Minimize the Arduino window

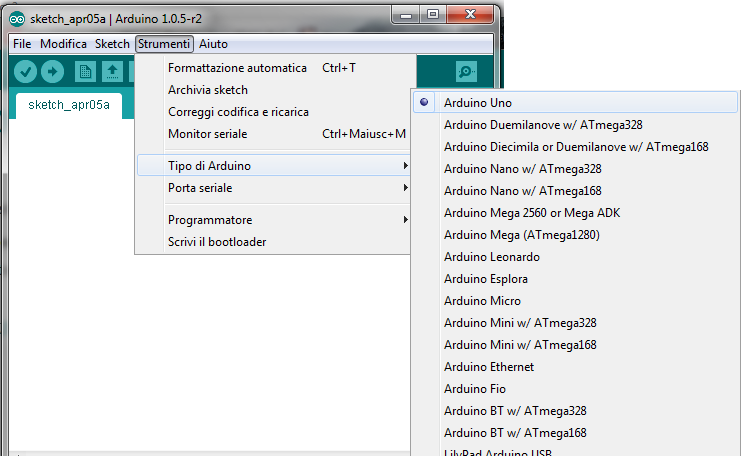[x=406, y=14]
